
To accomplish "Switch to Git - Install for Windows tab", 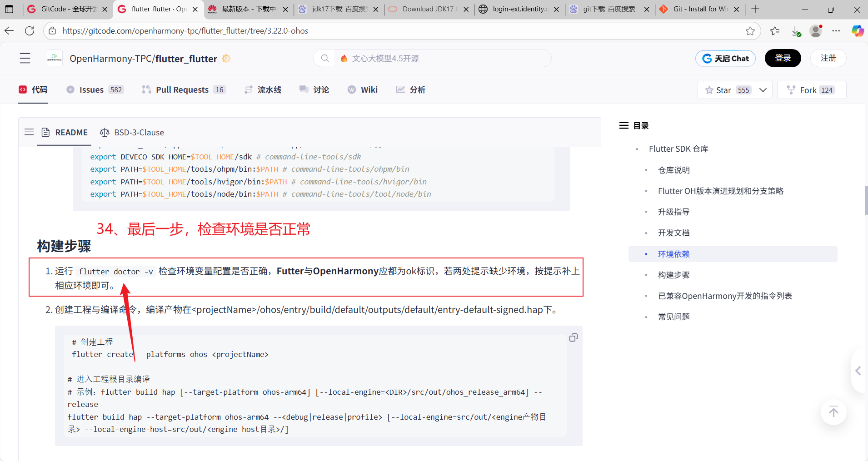I will 700,9.
